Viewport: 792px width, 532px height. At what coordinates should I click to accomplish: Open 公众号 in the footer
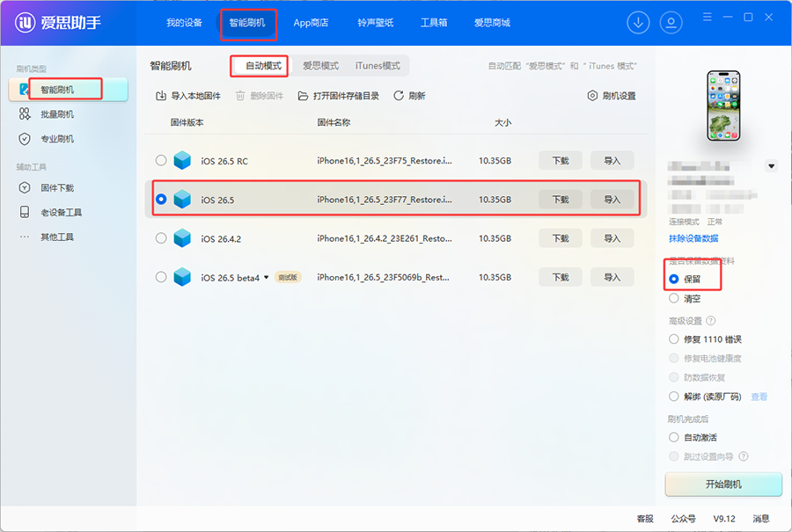pos(683,519)
